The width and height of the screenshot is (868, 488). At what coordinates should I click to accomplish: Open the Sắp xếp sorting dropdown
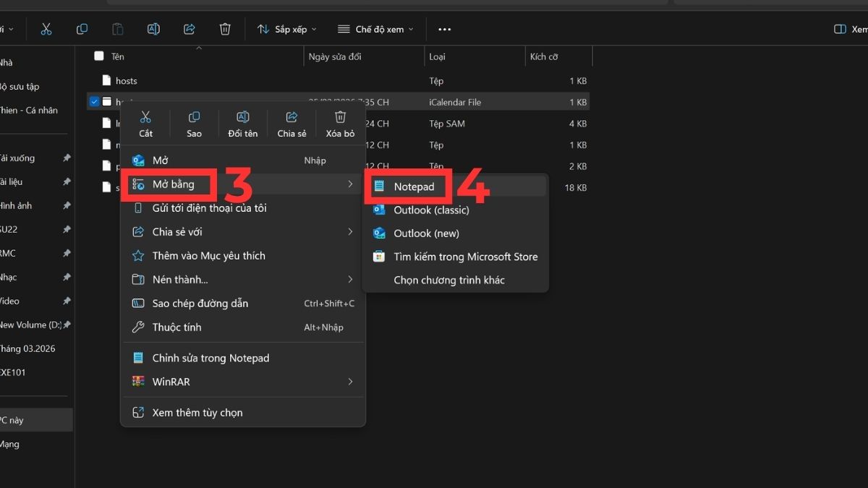tap(286, 29)
